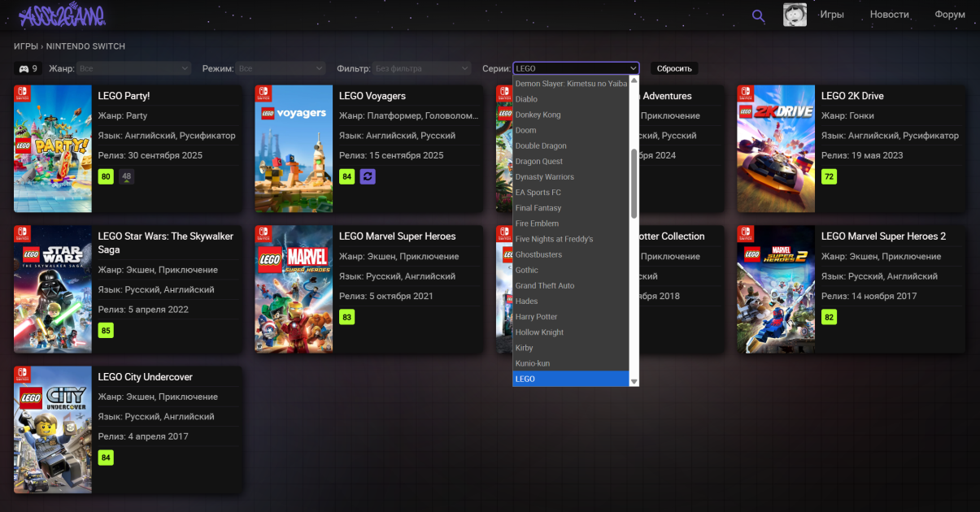This screenshot has height=512, width=980.
Task: Choose Dragon Quest series option
Action: [x=571, y=161]
